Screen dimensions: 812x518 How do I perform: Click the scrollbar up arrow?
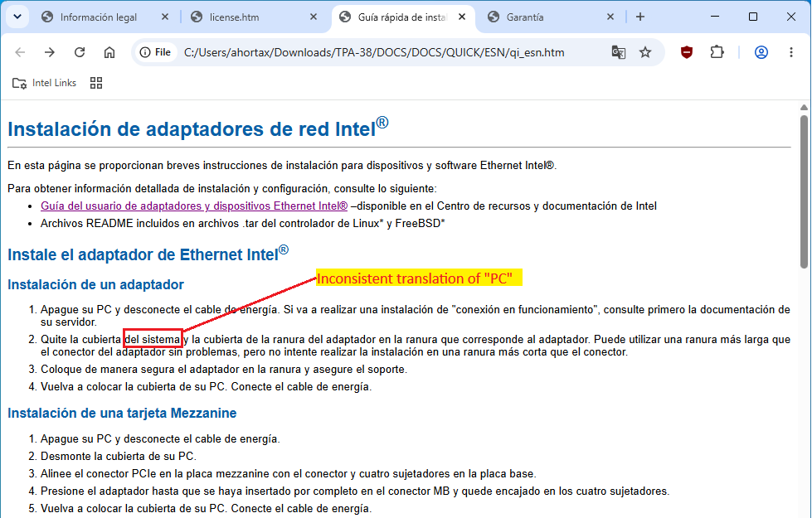click(x=804, y=108)
